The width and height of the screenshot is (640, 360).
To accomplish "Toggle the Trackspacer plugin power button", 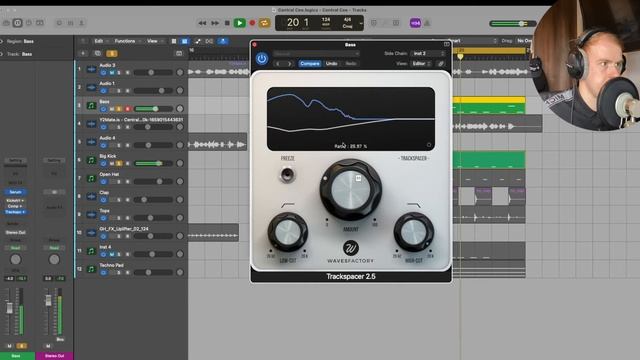I will coord(262,58).
